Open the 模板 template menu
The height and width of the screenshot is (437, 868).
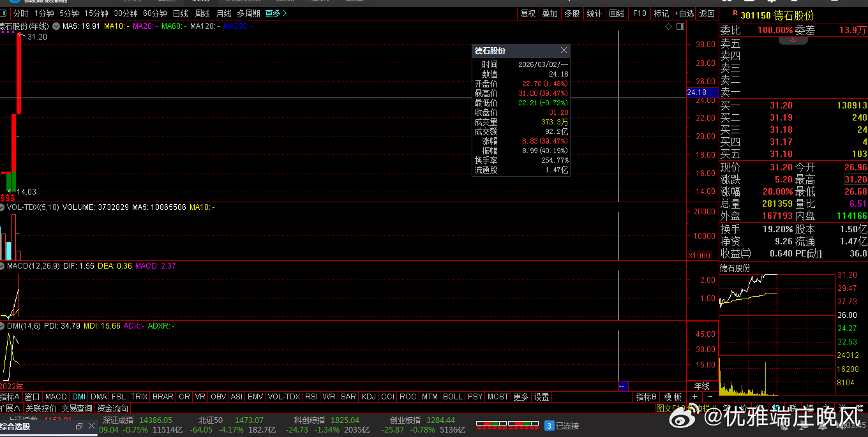coord(673,397)
